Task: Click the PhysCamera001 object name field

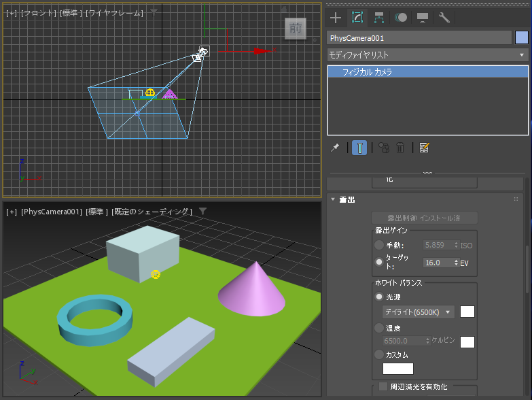Action: [x=419, y=37]
